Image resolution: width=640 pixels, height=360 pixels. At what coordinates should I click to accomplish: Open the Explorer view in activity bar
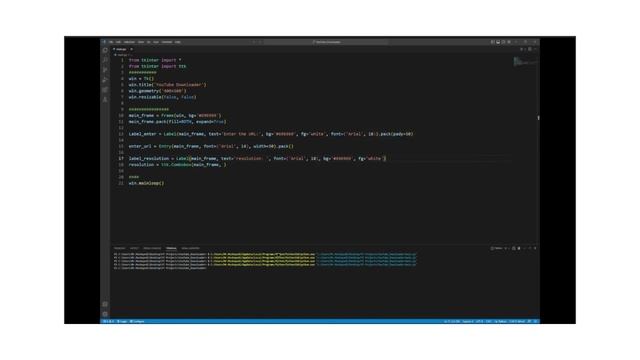tap(105, 50)
